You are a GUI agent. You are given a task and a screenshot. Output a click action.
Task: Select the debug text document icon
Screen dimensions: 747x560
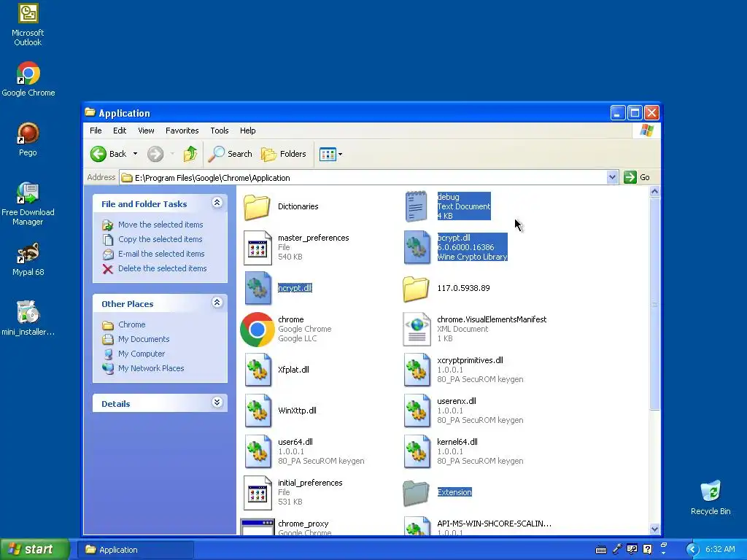[x=416, y=206]
